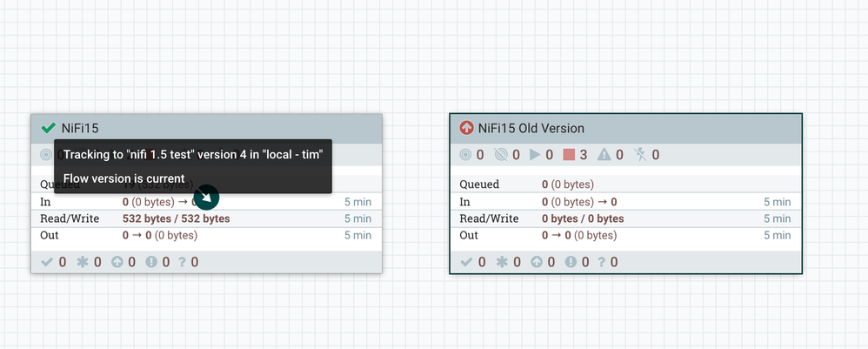Click the running play icon in NiFi15 Old Version

pos(536,155)
